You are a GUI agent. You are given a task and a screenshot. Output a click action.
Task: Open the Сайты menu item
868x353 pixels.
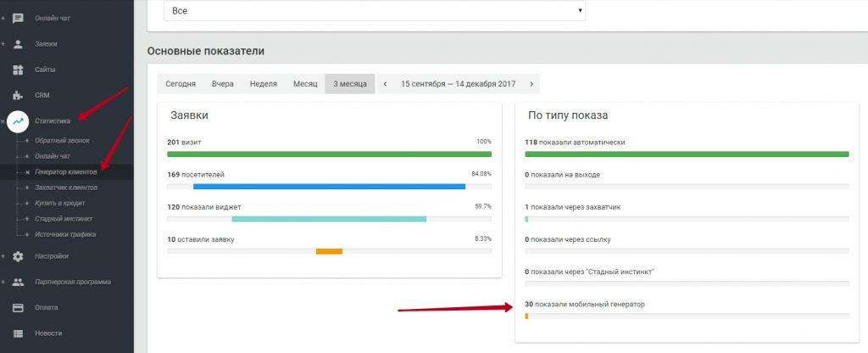[45, 70]
